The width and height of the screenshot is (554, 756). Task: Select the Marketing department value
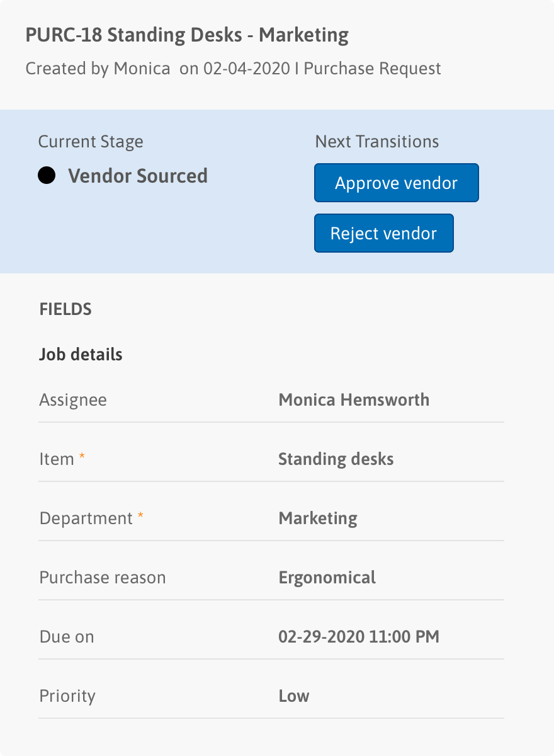(x=318, y=518)
